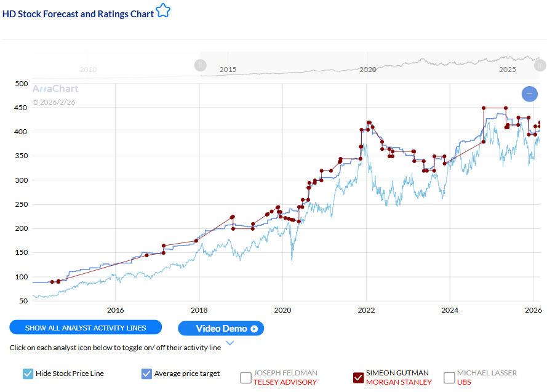Screen dimensions: 547x392
Task: Disable Simeon Gutman's activity line checkbox
Action: pos(358,377)
